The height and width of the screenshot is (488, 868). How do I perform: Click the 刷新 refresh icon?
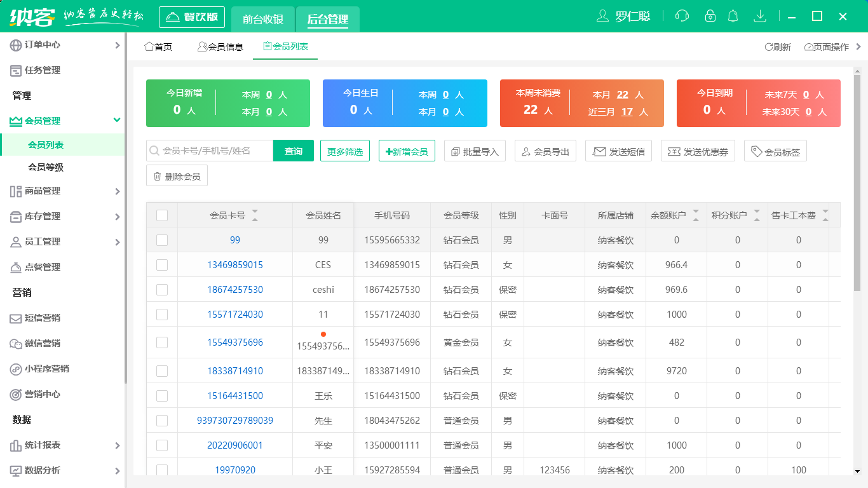point(778,47)
